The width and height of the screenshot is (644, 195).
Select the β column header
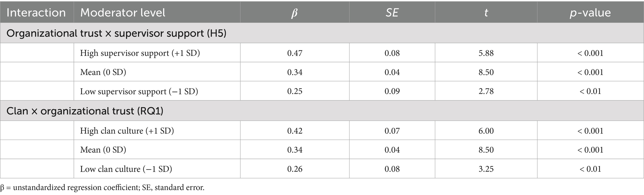click(294, 13)
